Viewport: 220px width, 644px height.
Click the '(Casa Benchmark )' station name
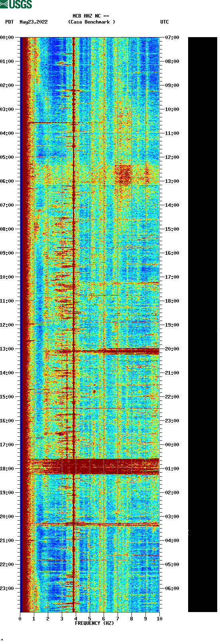pyautogui.click(x=92, y=22)
